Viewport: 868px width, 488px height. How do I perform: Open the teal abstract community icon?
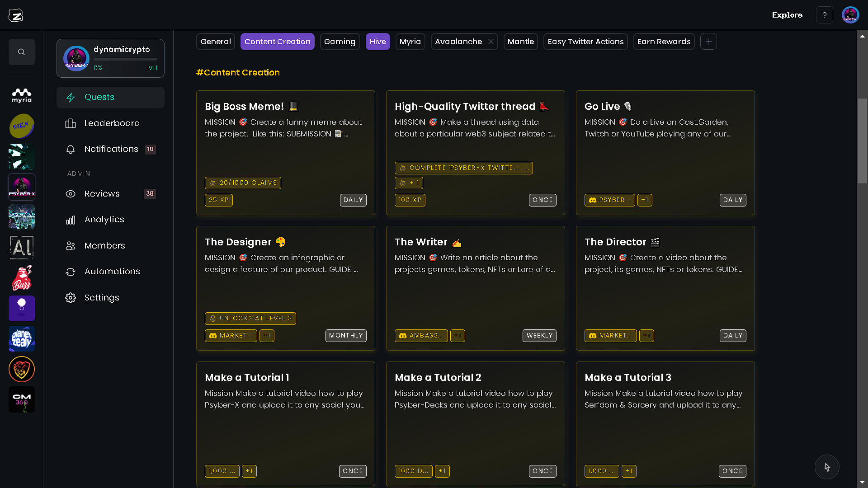pos(22,156)
